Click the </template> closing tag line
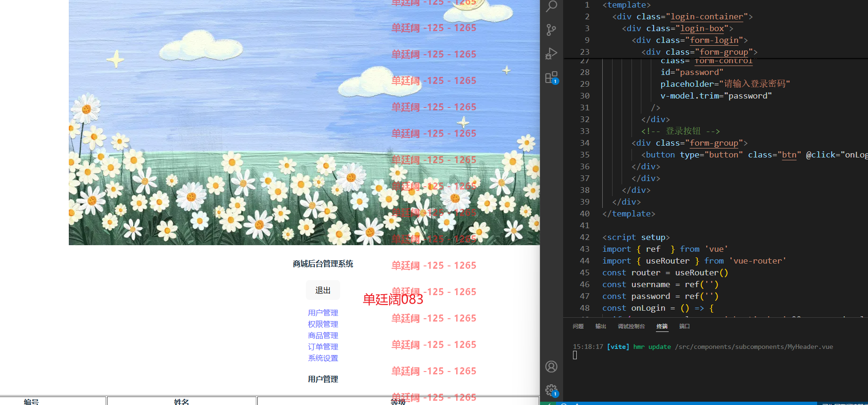The height and width of the screenshot is (405, 868). click(x=629, y=214)
